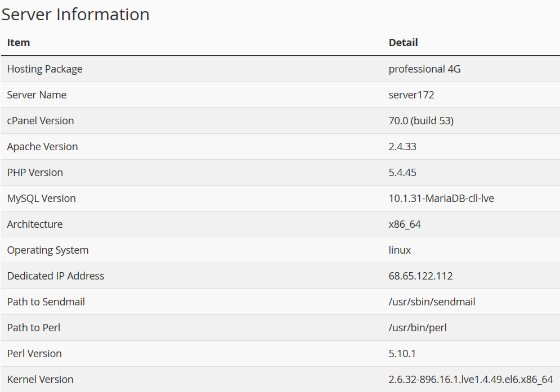The height and width of the screenshot is (392, 560).
Task: Click Apache Version value 2.4.33
Action: pos(402,147)
